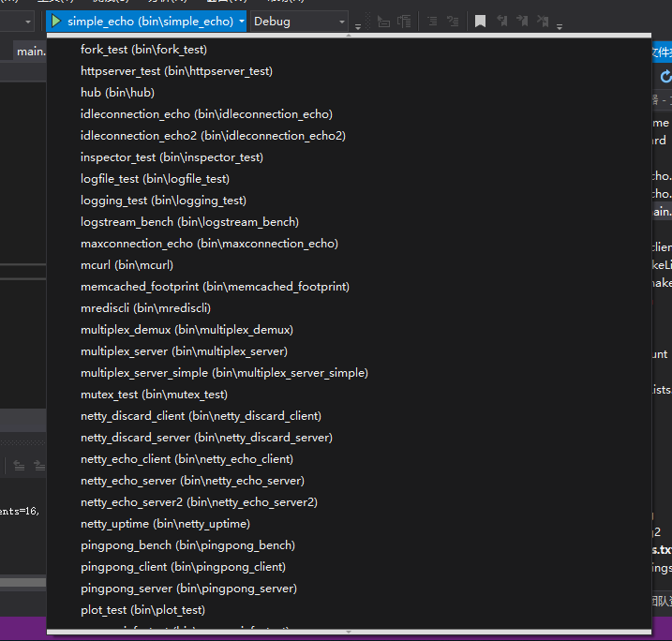Pick netty_echo_client (bin\netty_echo_client)
This screenshot has width=672, height=641.
[x=349, y=459]
